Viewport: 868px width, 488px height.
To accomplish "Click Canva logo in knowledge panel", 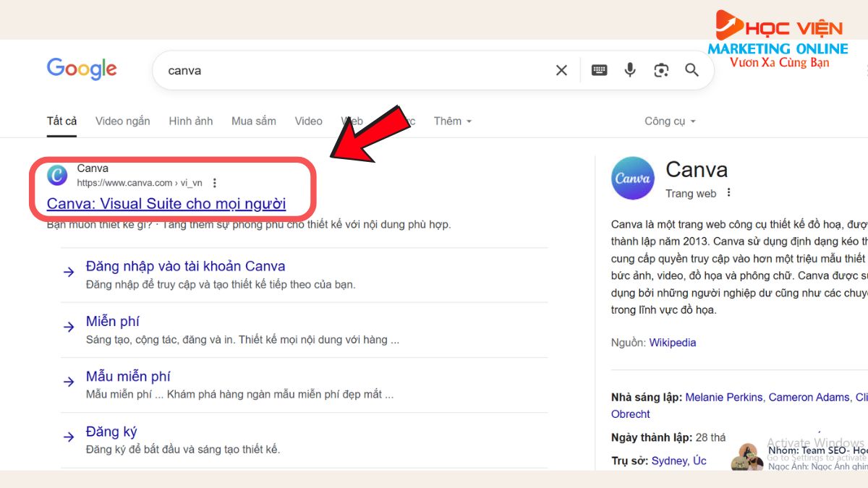I will [633, 178].
